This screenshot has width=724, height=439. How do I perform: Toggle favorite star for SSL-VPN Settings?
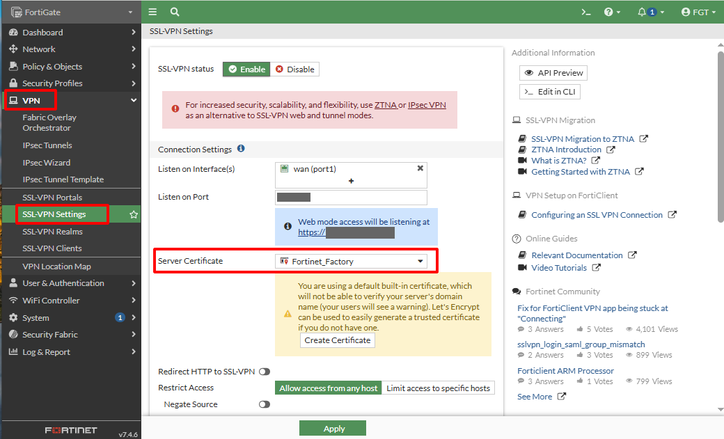coord(134,214)
